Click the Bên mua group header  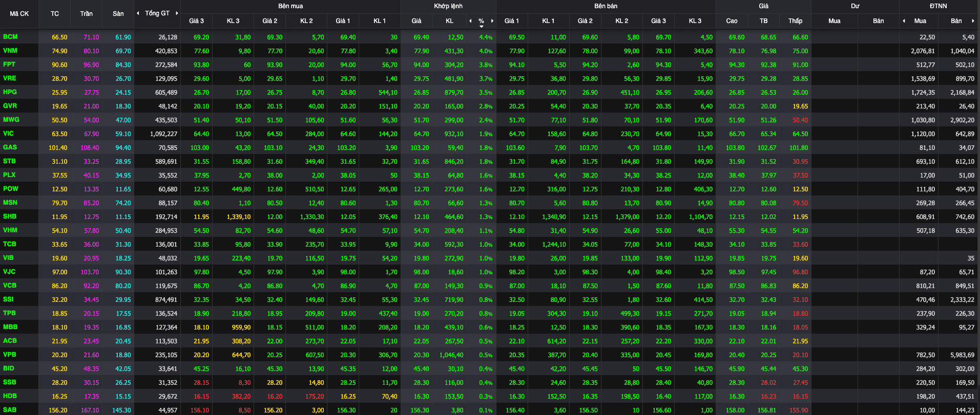(290, 6)
